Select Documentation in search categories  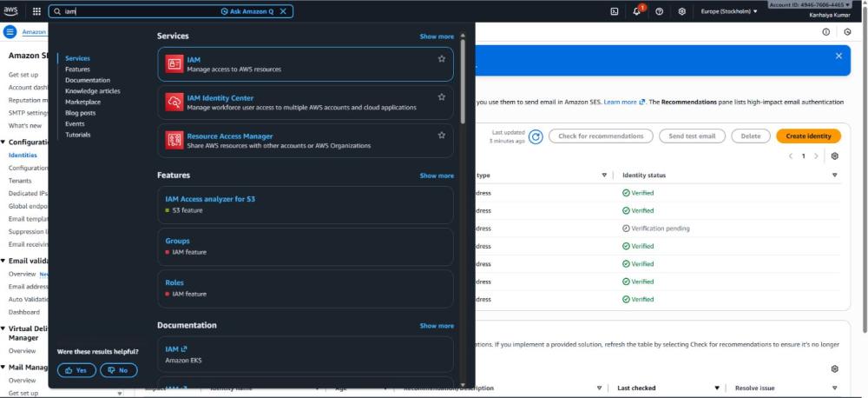point(87,80)
